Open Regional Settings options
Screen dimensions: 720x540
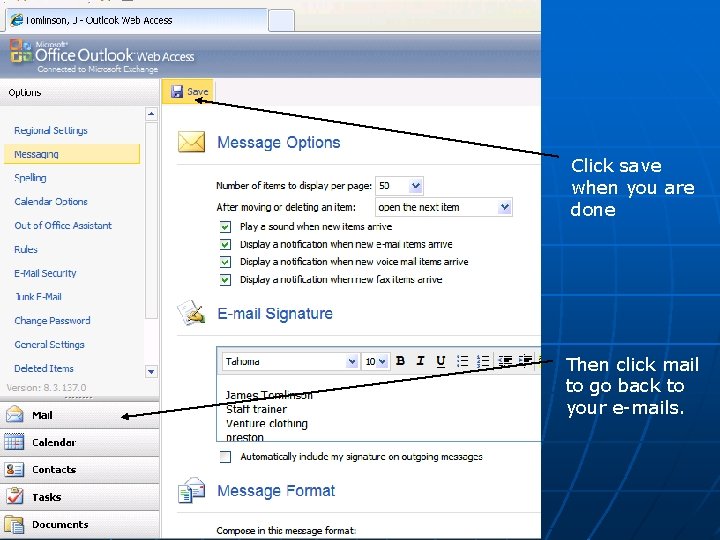coord(51,130)
